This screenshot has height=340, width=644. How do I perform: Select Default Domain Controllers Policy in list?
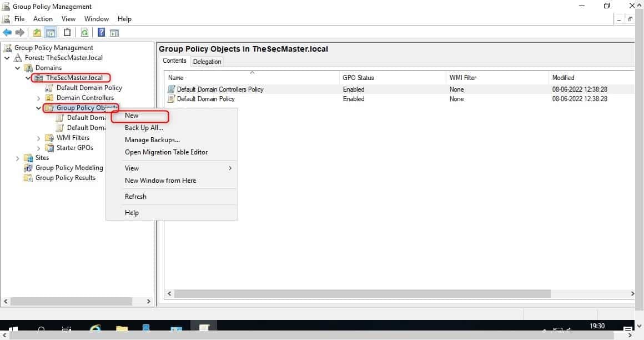tap(220, 89)
